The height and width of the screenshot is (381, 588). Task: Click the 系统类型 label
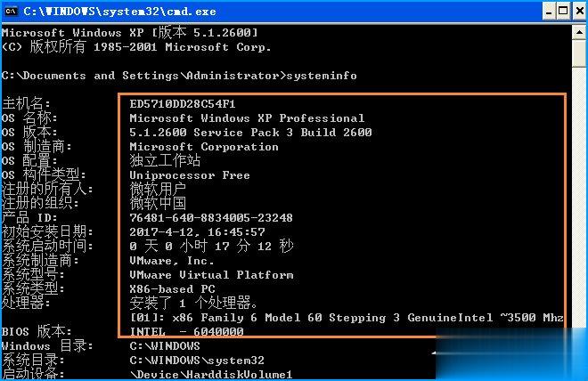(x=33, y=288)
